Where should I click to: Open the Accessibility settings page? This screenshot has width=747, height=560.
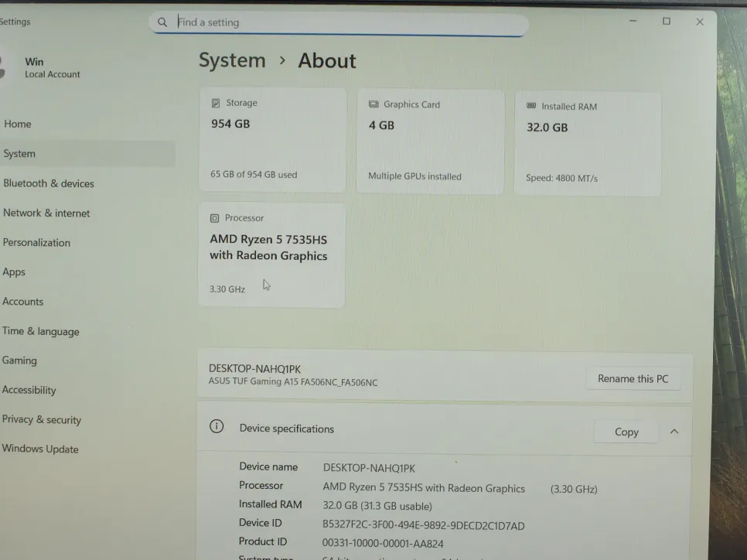click(x=29, y=390)
